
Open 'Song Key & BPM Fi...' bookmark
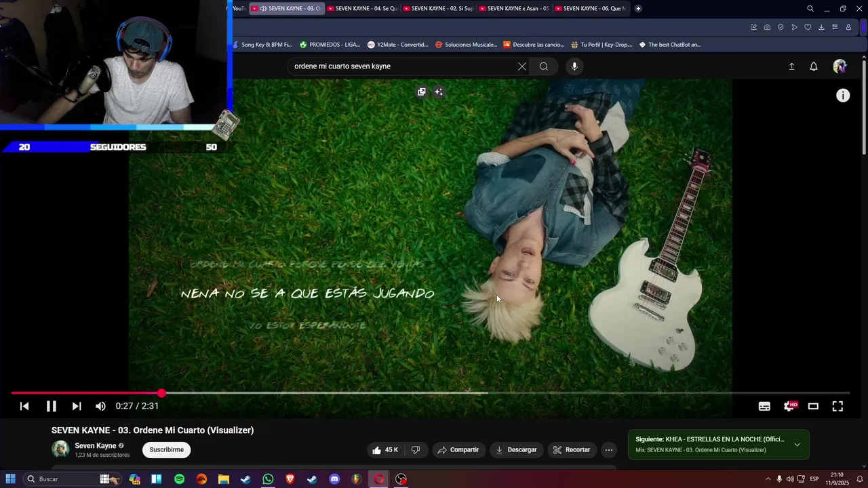pyautogui.click(x=261, y=45)
